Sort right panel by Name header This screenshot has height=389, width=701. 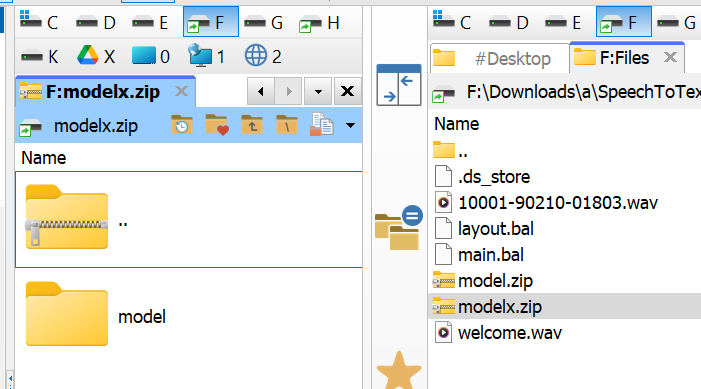[456, 124]
